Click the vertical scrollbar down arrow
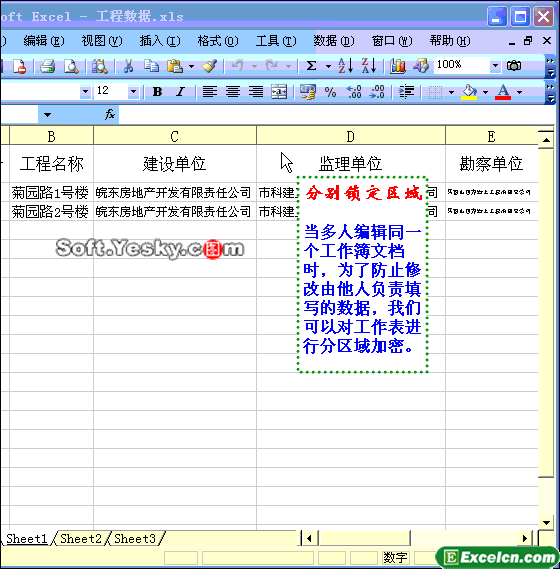Screen dimensions: 560x569 pyautogui.click(x=546, y=523)
